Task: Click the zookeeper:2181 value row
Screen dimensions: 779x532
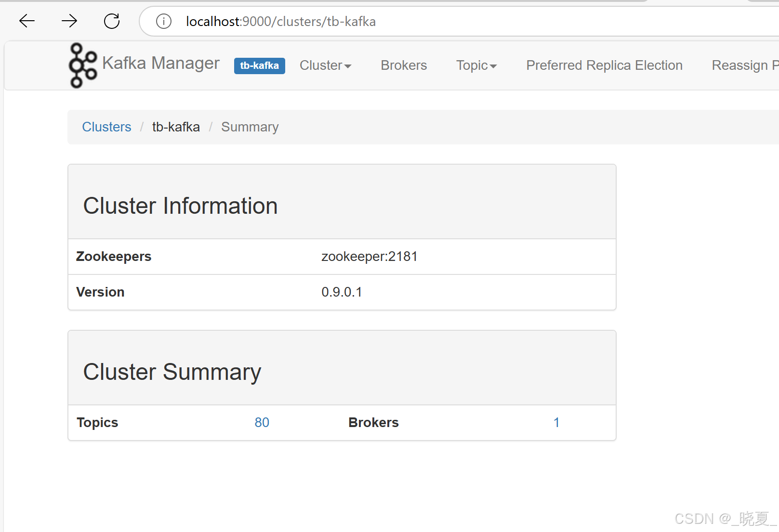Action: click(369, 256)
